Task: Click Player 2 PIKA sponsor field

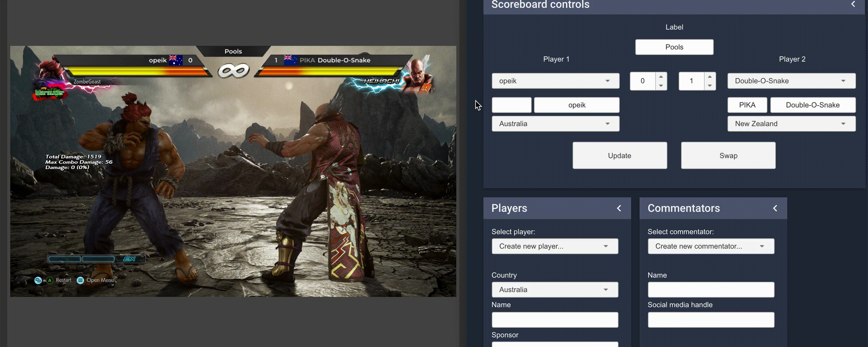Action: (747, 105)
